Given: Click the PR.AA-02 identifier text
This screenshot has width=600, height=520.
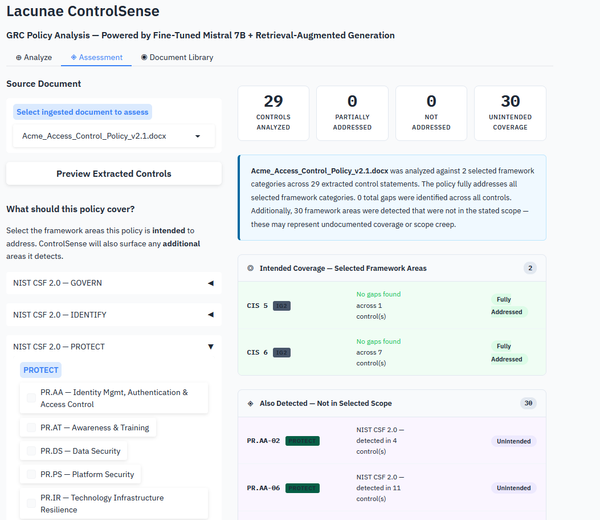Looking at the screenshot, I should point(263,441).
